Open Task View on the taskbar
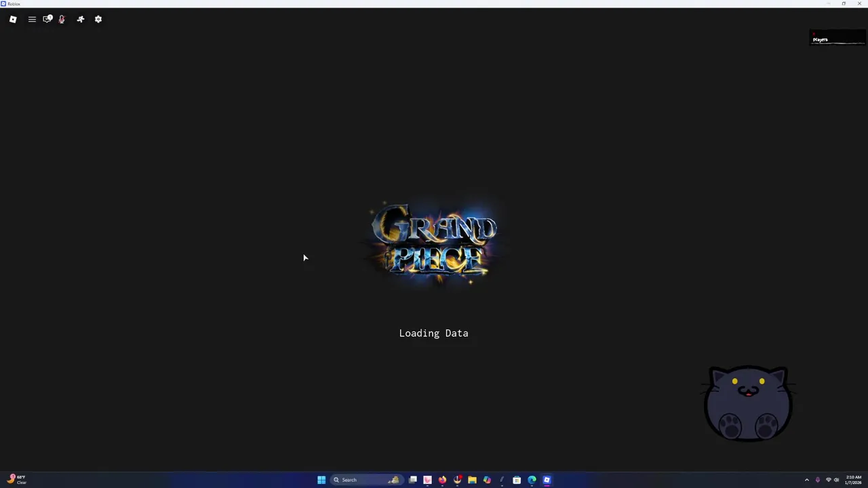 [412, 480]
